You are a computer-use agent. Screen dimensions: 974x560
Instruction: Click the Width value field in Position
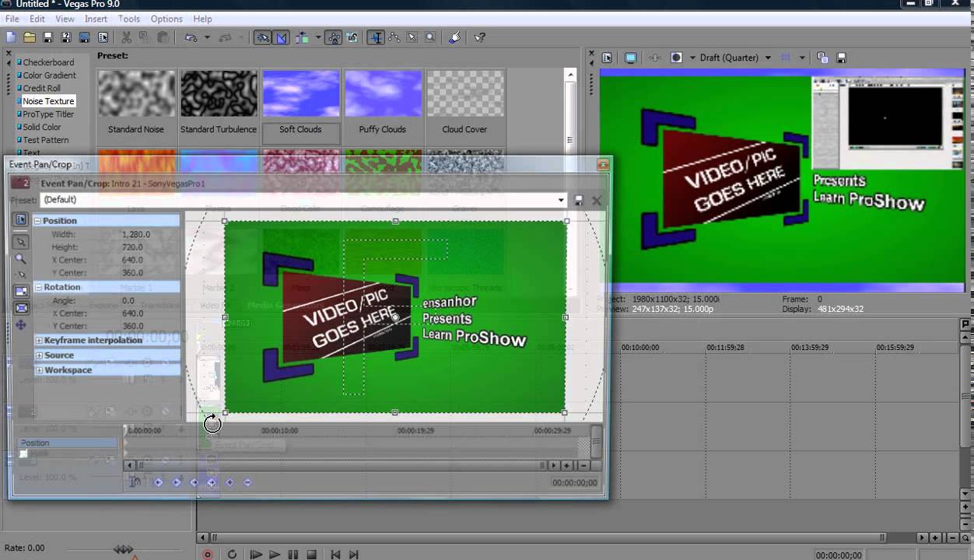(x=149, y=234)
